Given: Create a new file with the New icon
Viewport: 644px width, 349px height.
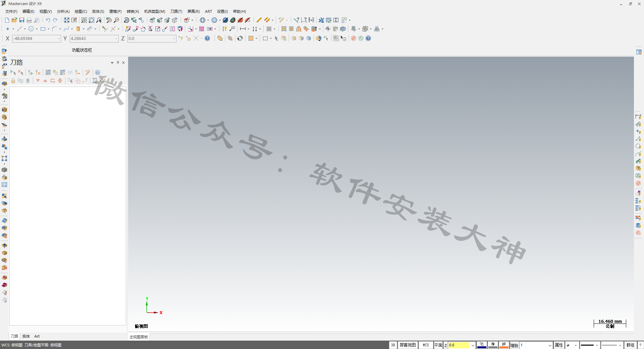Looking at the screenshot, I should (x=7, y=20).
